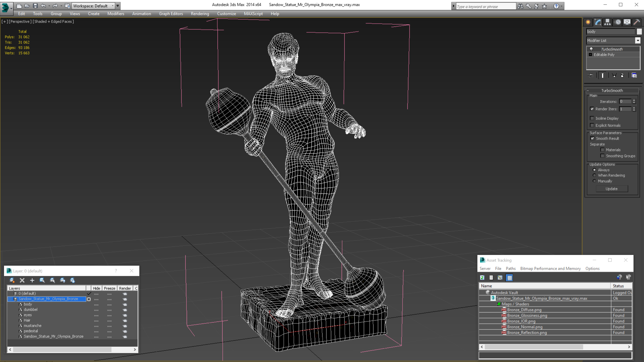644x362 pixels.
Task: Open Rendering menu
Action: point(200,14)
